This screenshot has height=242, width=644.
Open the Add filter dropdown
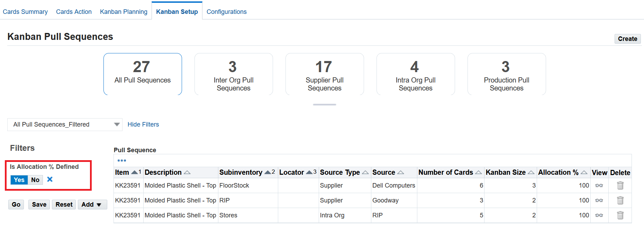[x=92, y=205]
